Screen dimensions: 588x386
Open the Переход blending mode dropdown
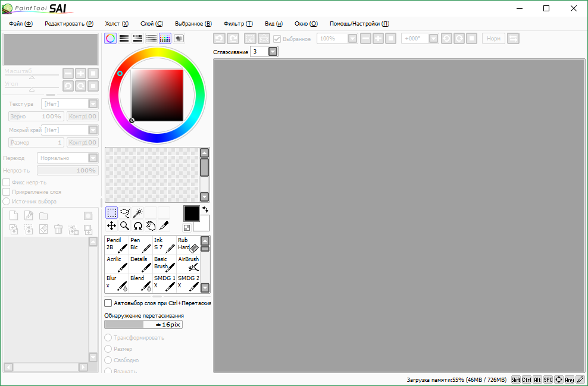point(93,158)
